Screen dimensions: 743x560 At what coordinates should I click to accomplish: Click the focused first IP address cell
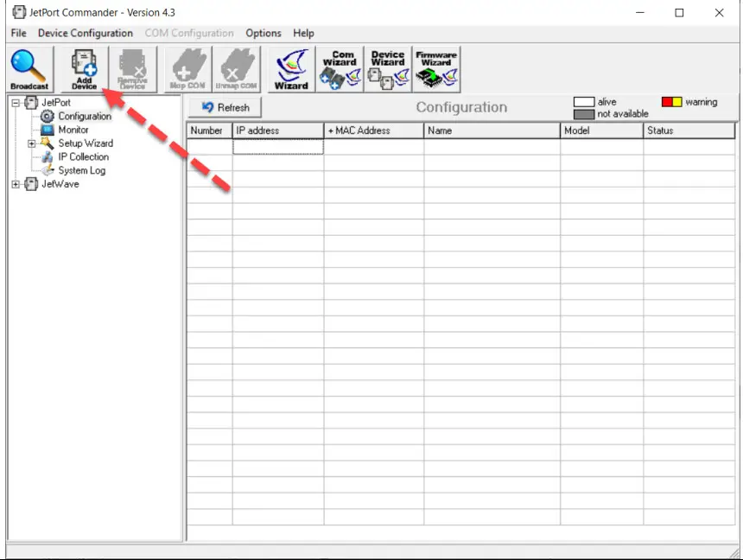click(278, 147)
